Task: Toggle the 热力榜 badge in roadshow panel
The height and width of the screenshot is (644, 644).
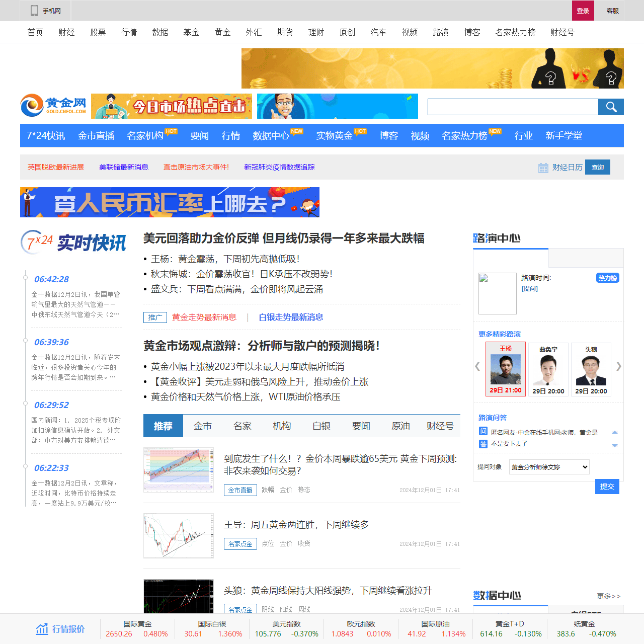Action: (x=607, y=277)
